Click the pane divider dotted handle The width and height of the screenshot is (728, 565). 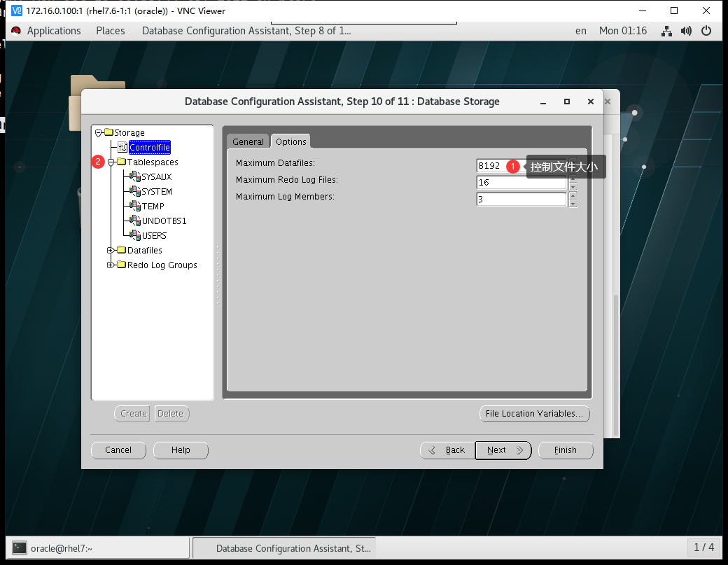click(217, 275)
